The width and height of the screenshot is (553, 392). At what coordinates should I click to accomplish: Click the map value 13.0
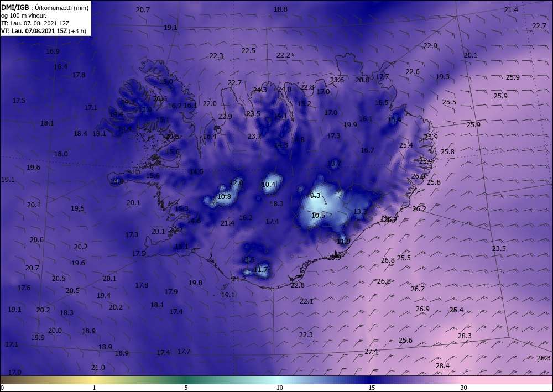click(x=117, y=181)
